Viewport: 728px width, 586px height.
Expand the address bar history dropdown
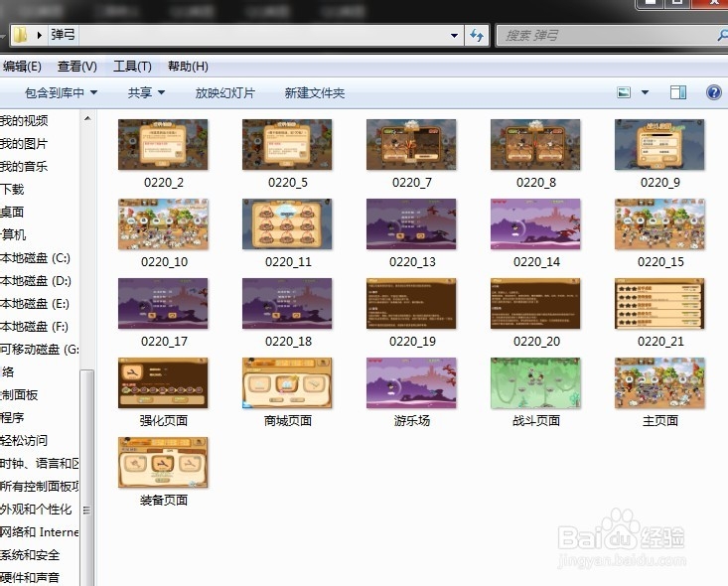(454, 36)
